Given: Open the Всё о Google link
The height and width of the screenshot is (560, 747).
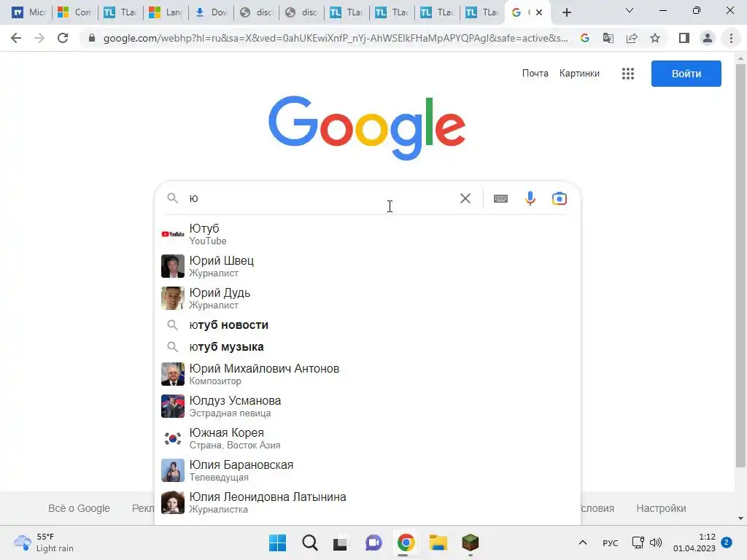Looking at the screenshot, I should pos(79,508).
